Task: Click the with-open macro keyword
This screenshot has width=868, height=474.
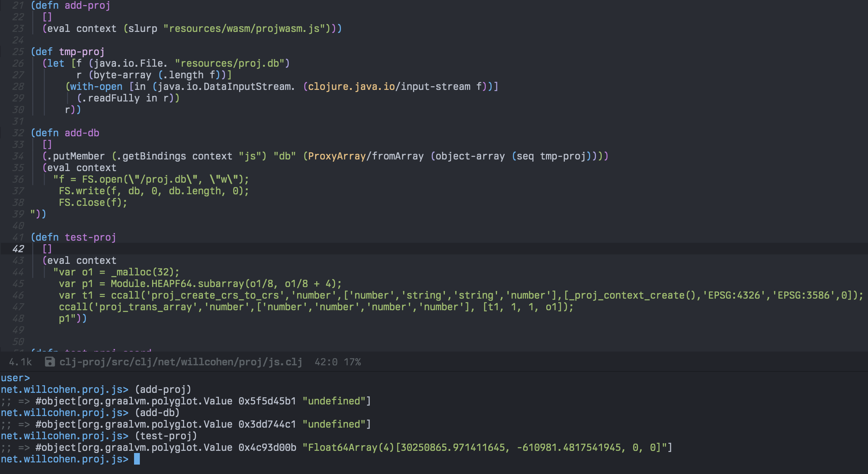Action: point(96,87)
